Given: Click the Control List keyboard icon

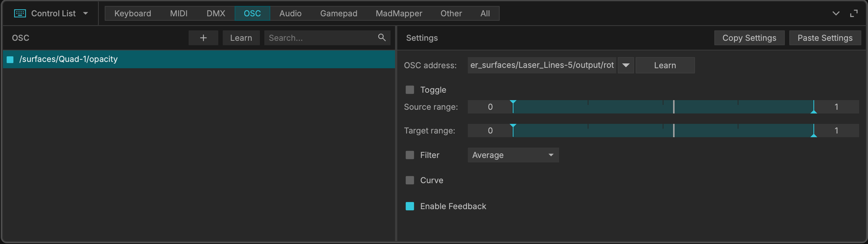Looking at the screenshot, I should (x=20, y=14).
